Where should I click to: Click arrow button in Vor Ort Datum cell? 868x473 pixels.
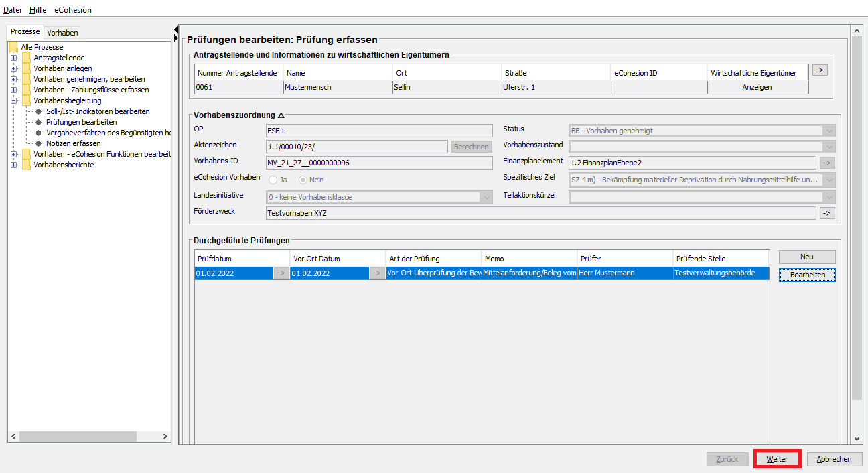[378, 273]
